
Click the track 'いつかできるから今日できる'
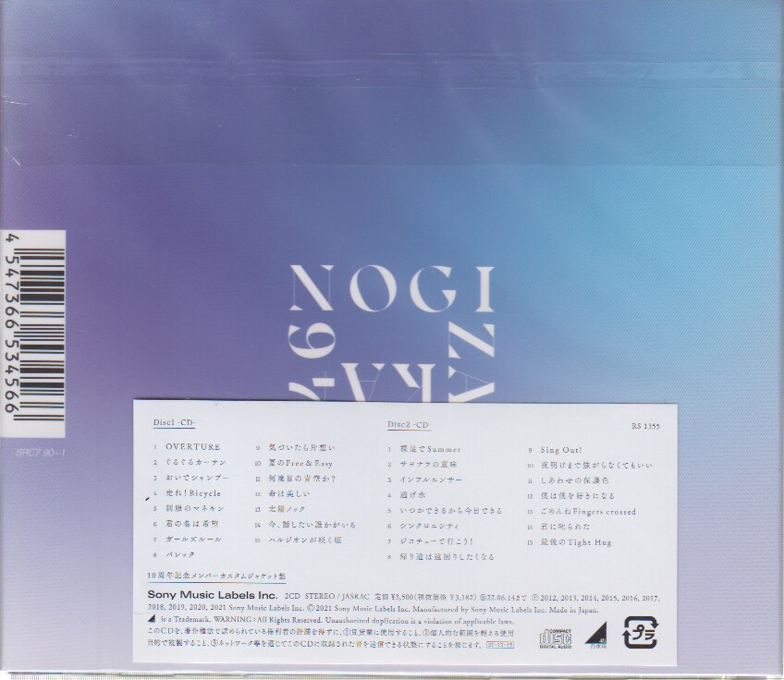click(x=451, y=511)
